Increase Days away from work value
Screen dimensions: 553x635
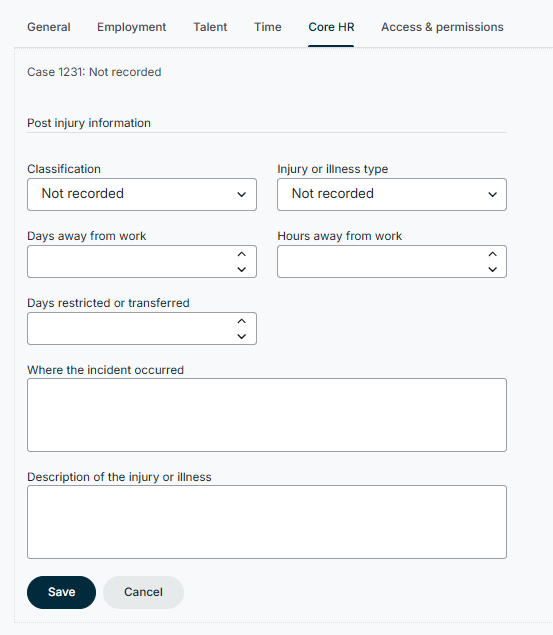242,254
